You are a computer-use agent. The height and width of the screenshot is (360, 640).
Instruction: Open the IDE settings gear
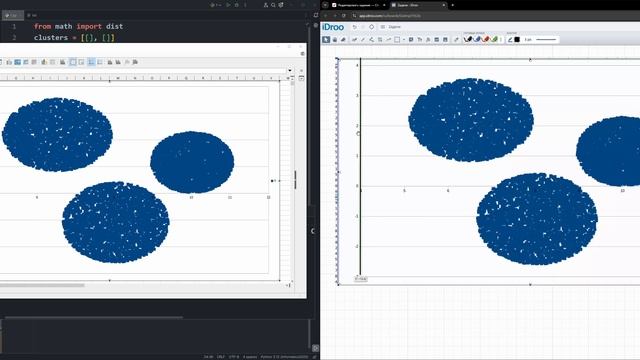click(x=281, y=5)
